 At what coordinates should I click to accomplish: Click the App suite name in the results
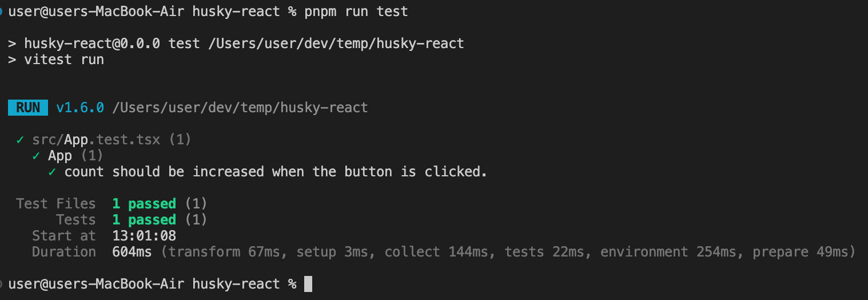pyautogui.click(x=60, y=156)
